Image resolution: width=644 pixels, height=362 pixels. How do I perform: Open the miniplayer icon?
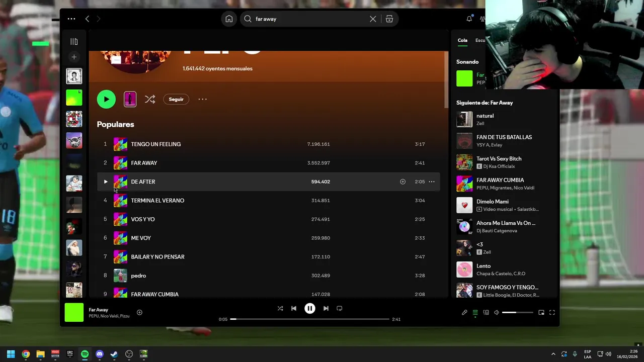tap(541, 312)
